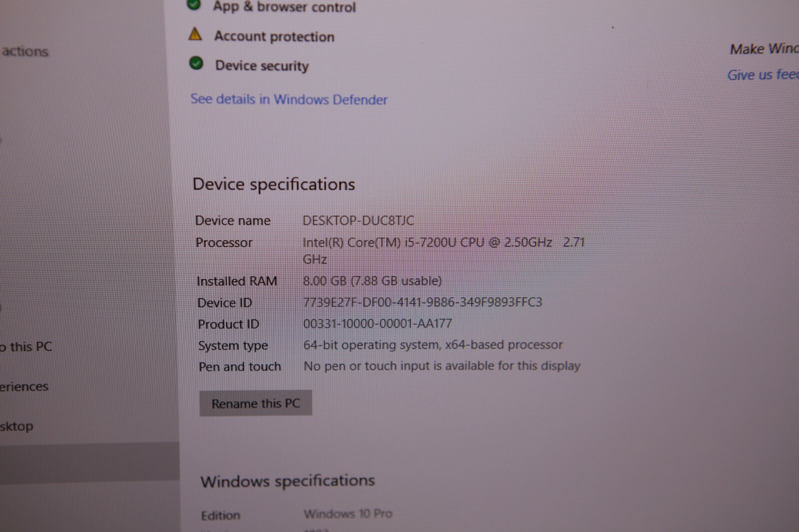
Task: Click the Device ID value starting 7739E27F
Action: 422,302
